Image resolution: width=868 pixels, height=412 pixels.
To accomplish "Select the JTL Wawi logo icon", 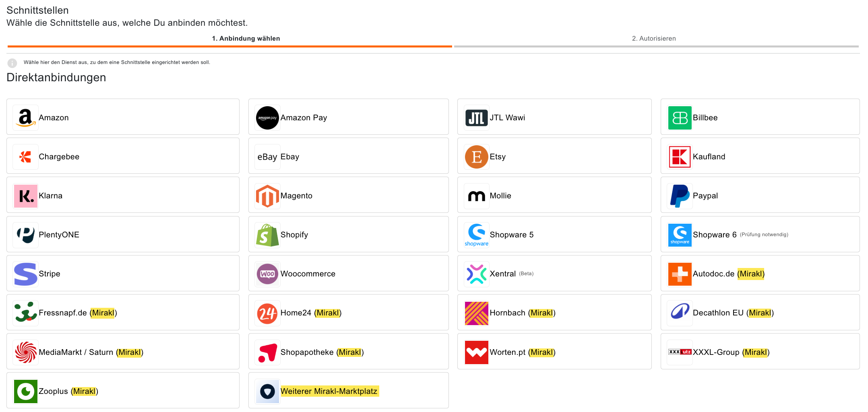I will coord(476,118).
